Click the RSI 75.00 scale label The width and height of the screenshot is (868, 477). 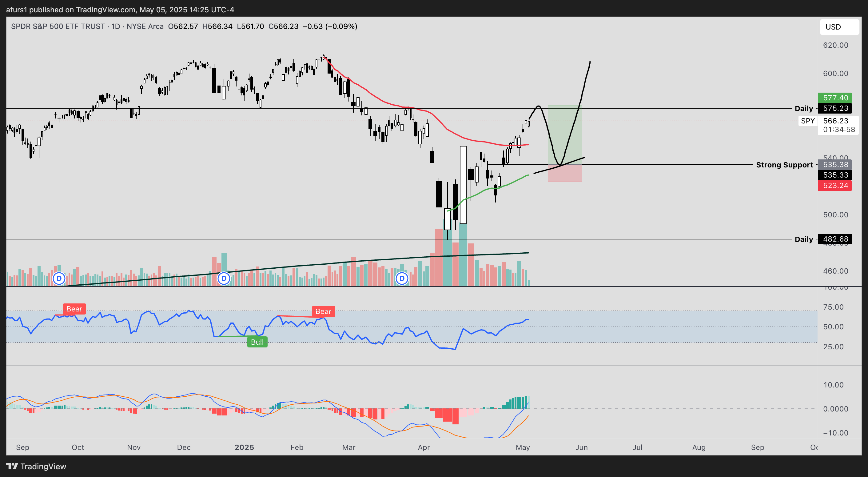click(833, 307)
